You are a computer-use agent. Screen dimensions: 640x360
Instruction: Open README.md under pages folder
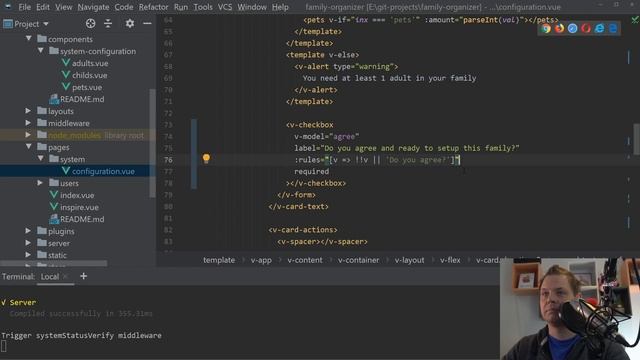click(x=82, y=219)
